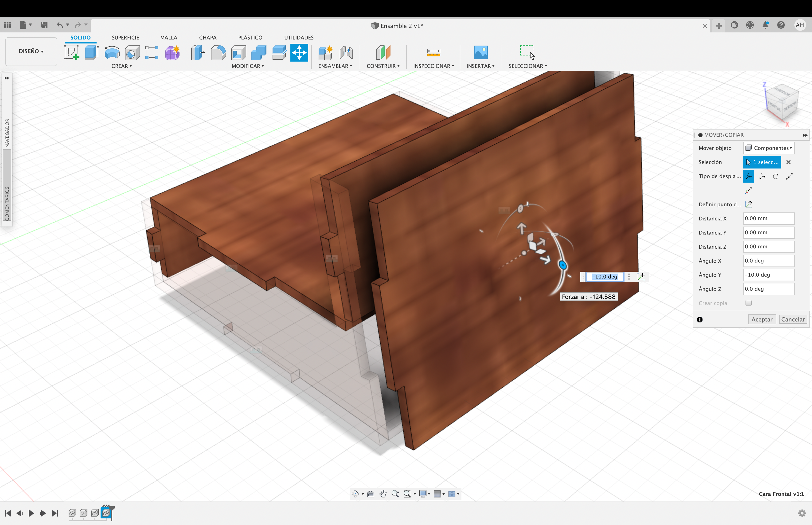Image resolution: width=812 pixels, height=525 pixels.
Task: Activate the 1 selecci... selection button
Action: pos(762,162)
